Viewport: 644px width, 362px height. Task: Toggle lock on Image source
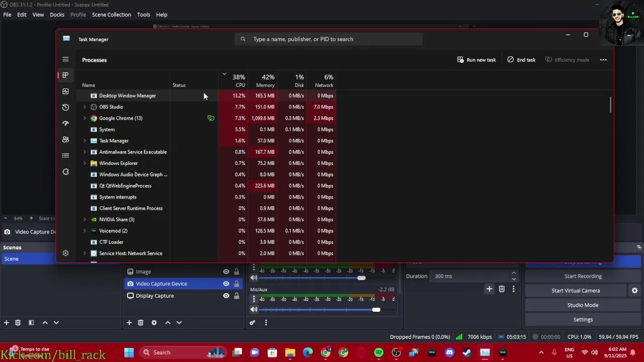point(236,271)
